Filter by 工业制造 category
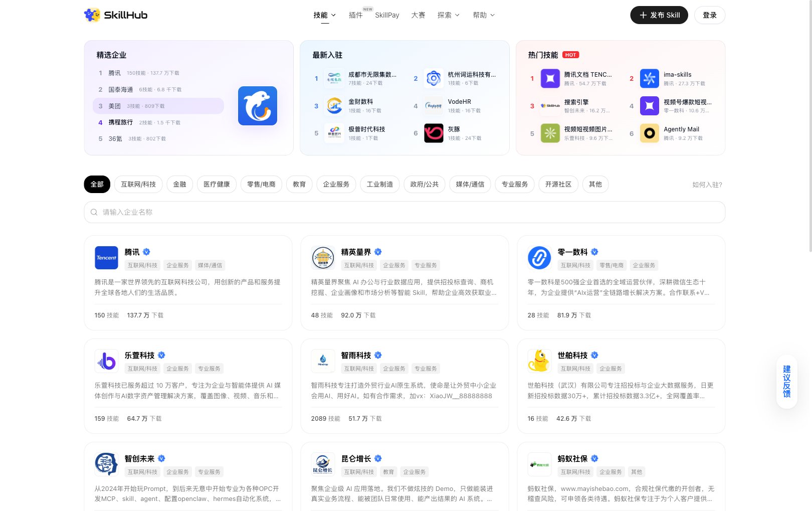This screenshot has height=511, width=812. (x=379, y=185)
